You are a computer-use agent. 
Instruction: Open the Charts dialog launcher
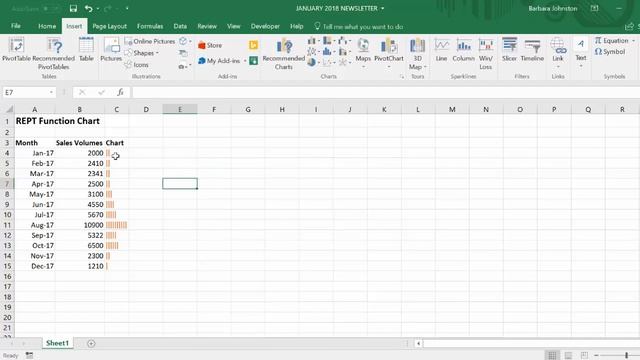click(402, 77)
